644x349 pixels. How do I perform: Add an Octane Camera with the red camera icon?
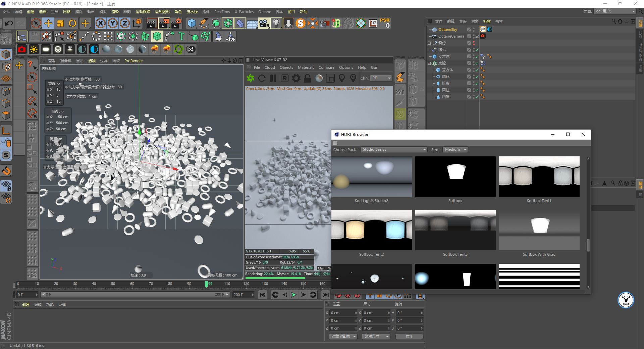point(22,50)
